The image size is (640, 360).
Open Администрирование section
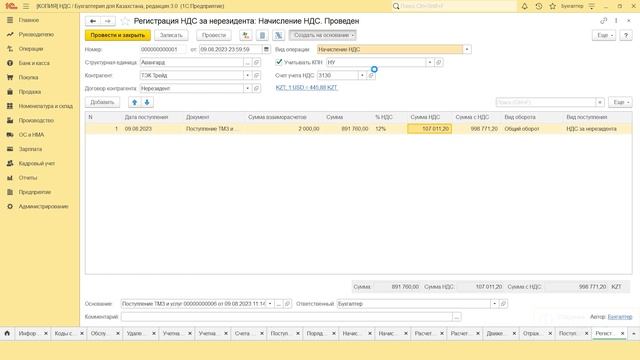pyautogui.click(x=43, y=207)
